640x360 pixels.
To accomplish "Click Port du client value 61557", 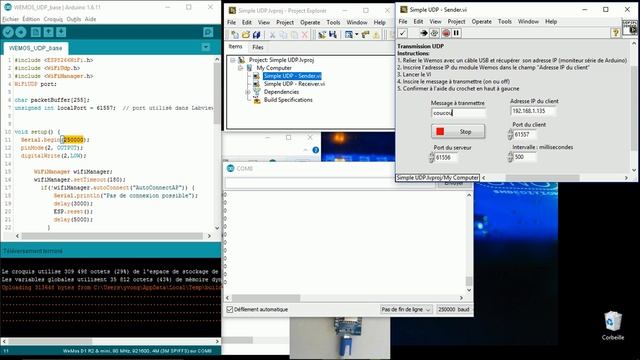I will pos(524,134).
